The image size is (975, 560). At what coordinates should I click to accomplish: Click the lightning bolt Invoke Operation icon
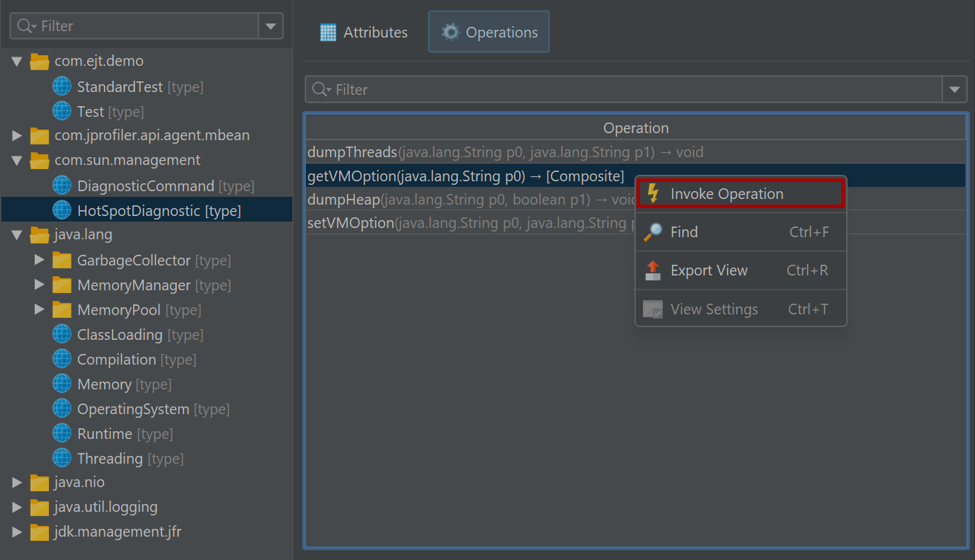(x=653, y=194)
